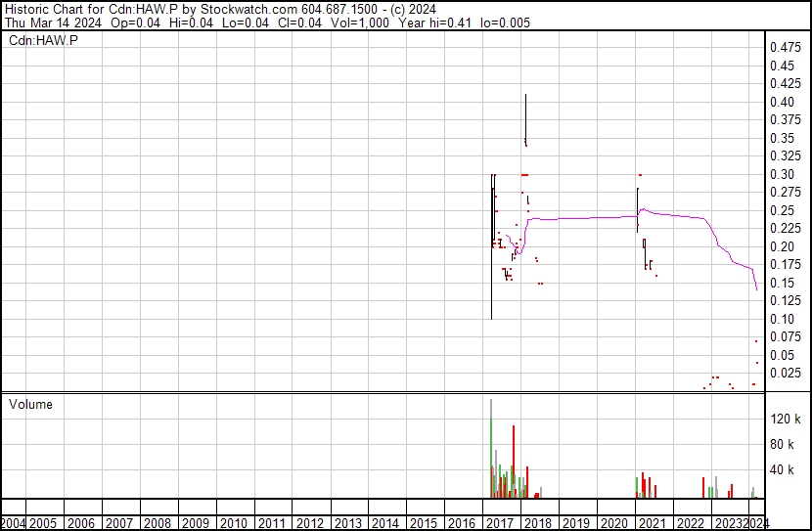The image size is (812, 531).
Task: Click the 2019 year label on timeline
Action: point(576,523)
